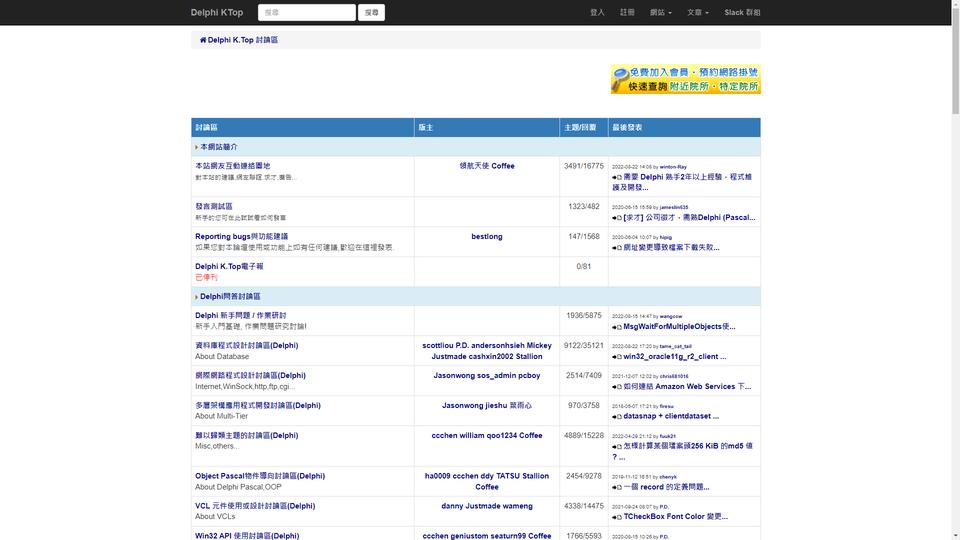
Task: Focus the search input field
Action: point(307,12)
